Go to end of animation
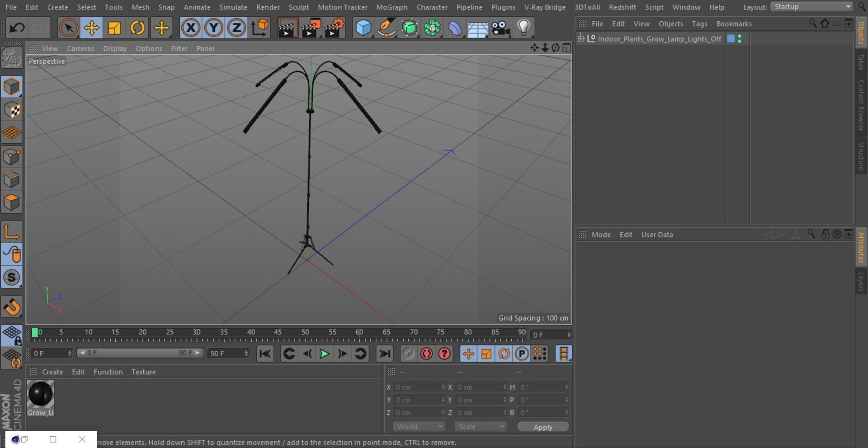 (x=384, y=354)
